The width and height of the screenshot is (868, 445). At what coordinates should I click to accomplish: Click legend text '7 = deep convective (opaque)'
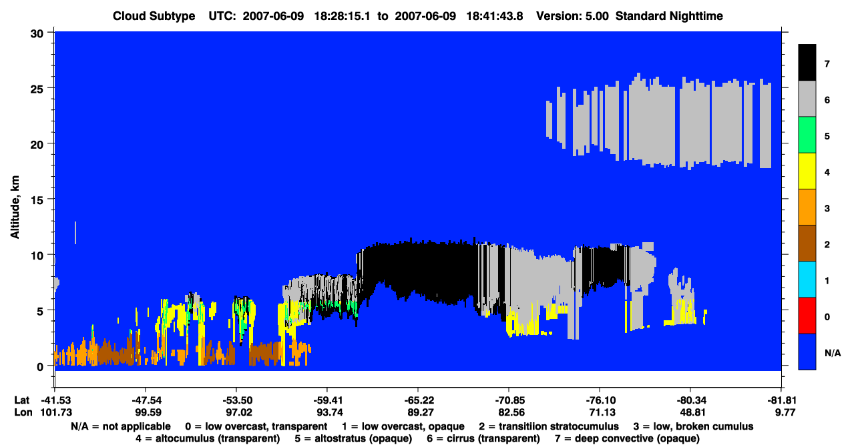(x=628, y=438)
